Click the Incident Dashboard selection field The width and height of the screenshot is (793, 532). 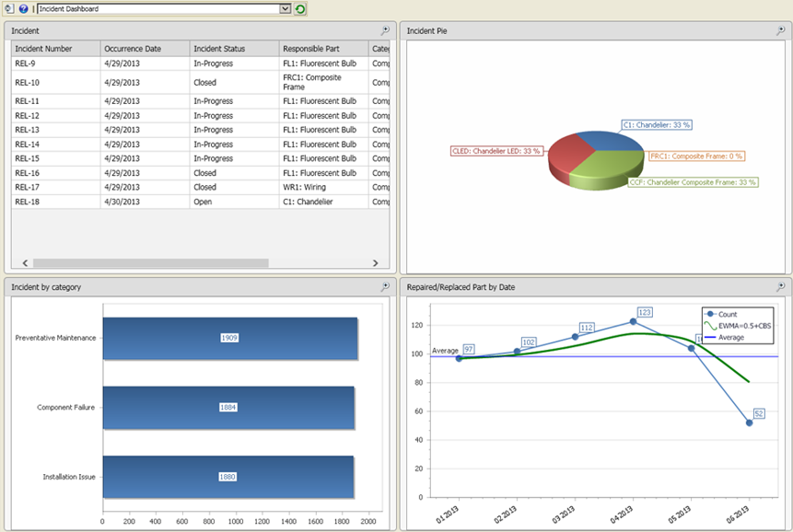[157, 8]
